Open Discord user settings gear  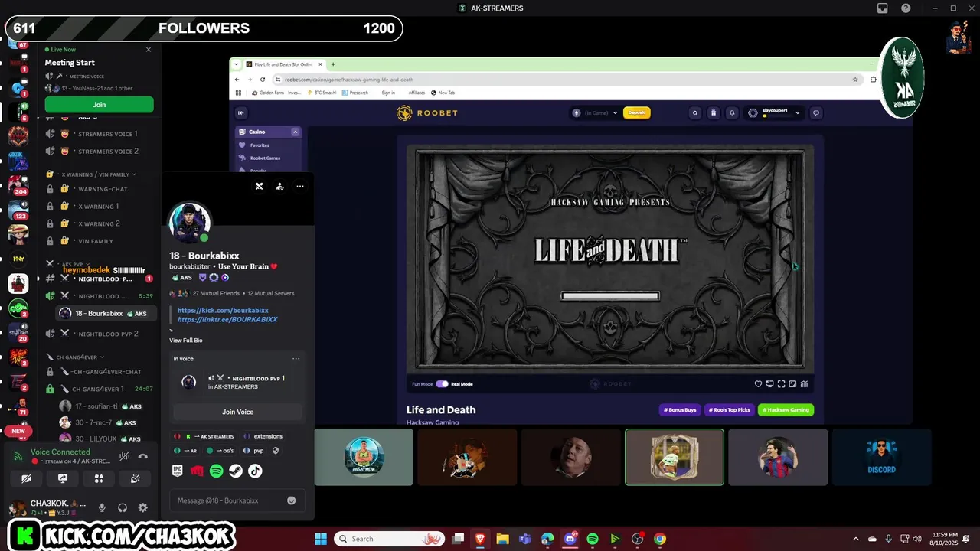142,507
